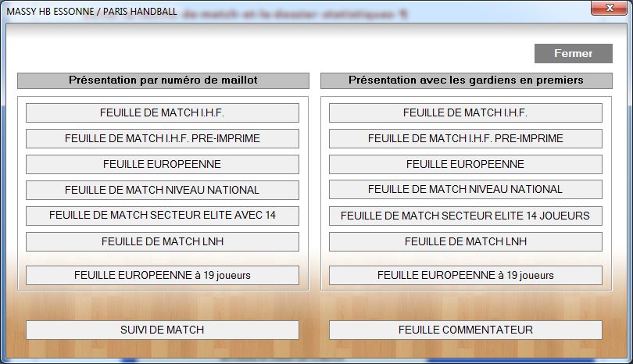Click the SUIVI DE MATCH button
Image resolution: width=633 pixels, height=364 pixels.
click(163, 330)
